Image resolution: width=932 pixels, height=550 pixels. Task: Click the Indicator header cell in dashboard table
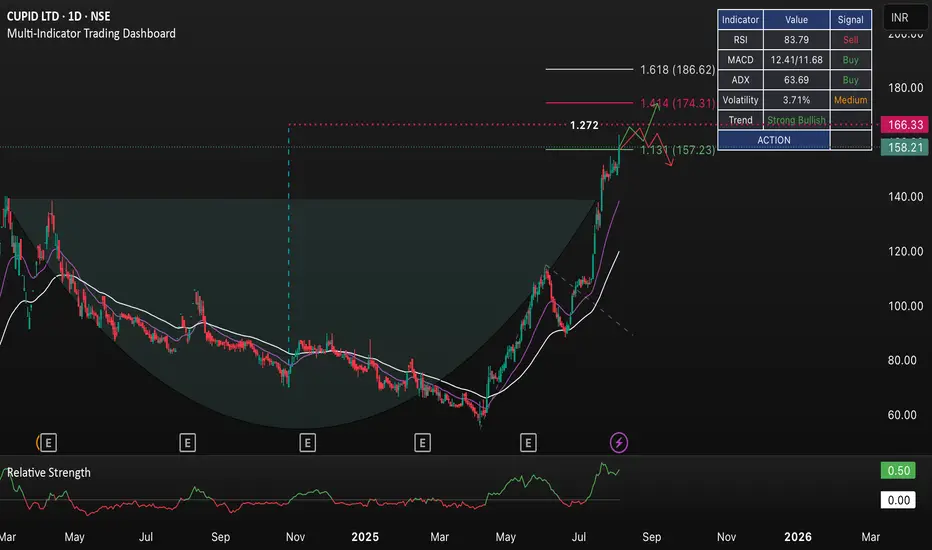740,20
